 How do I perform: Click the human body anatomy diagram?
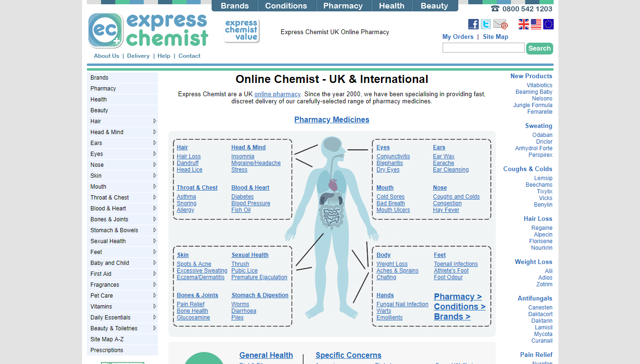pyautogui.click(x=332, y=227)
